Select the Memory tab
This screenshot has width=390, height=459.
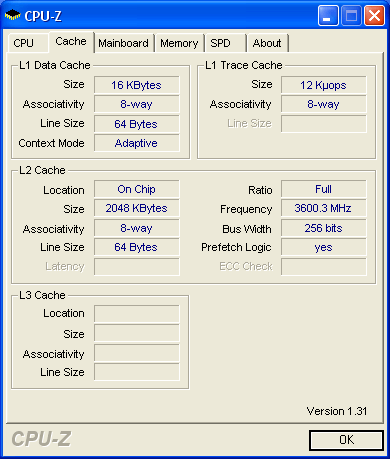tap(179, 43)
